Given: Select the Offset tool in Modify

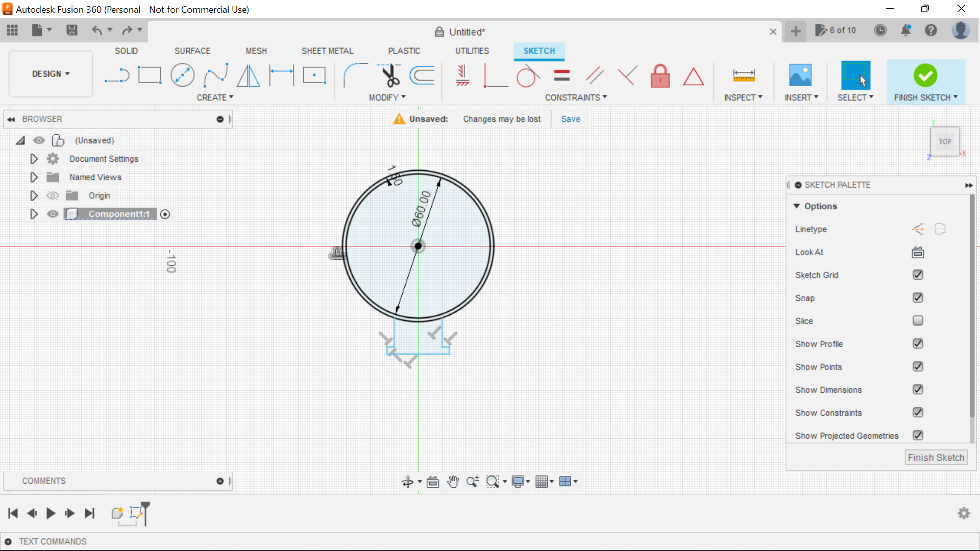Looking at the screenshot, I should pyautogui.click(x=422, y=75).
